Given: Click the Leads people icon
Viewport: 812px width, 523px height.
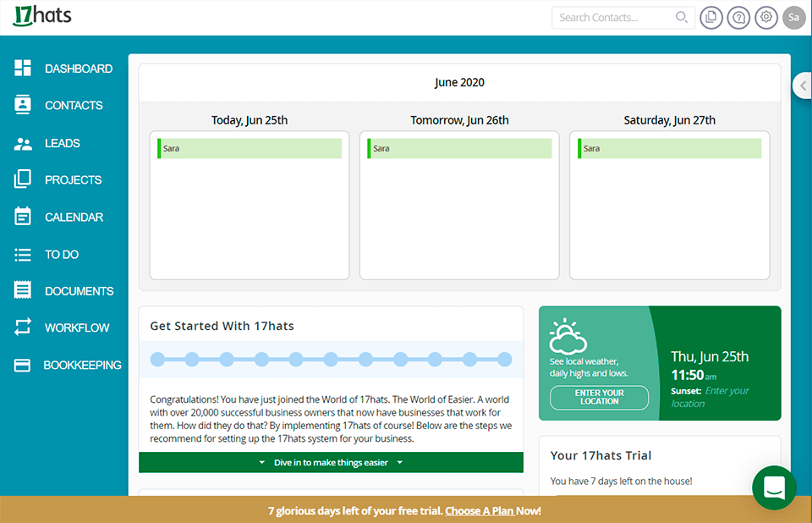Looking at the screenshot, I should click(23, 143).
